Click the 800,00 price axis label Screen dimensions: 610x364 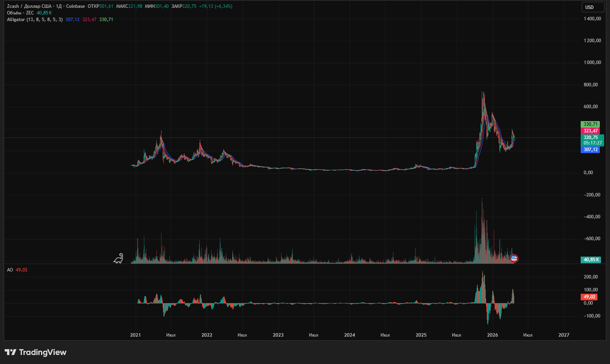591,85
